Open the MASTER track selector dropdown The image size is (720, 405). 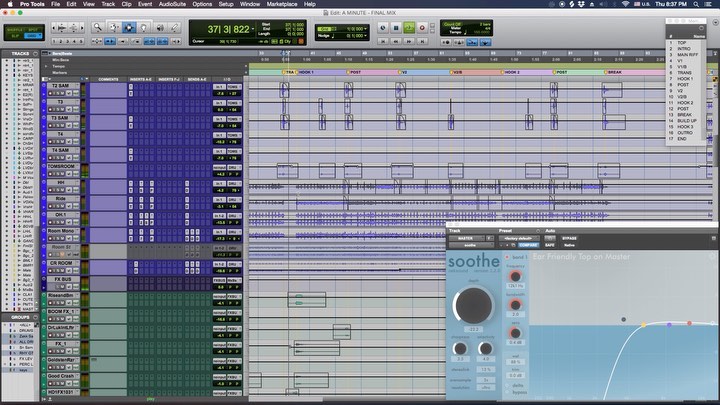tap(463, 238)
